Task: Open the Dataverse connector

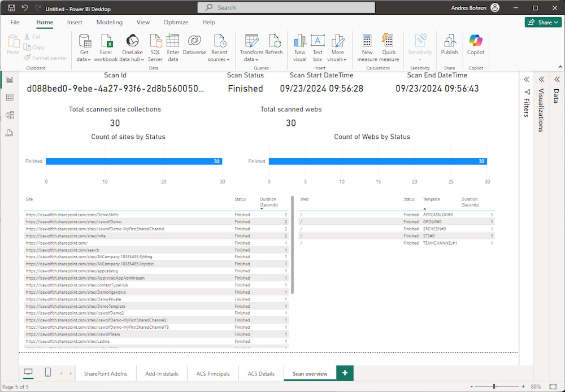Action: (194, 45)
